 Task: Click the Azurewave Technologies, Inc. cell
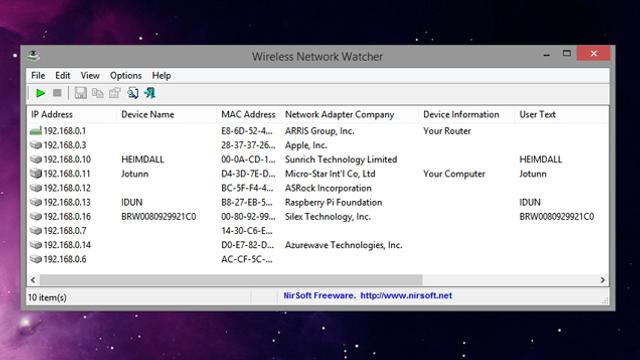(343, 245)
